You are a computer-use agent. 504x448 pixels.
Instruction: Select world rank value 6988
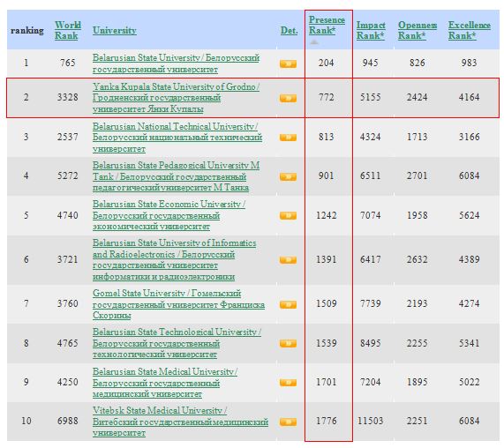click(67, 421)
